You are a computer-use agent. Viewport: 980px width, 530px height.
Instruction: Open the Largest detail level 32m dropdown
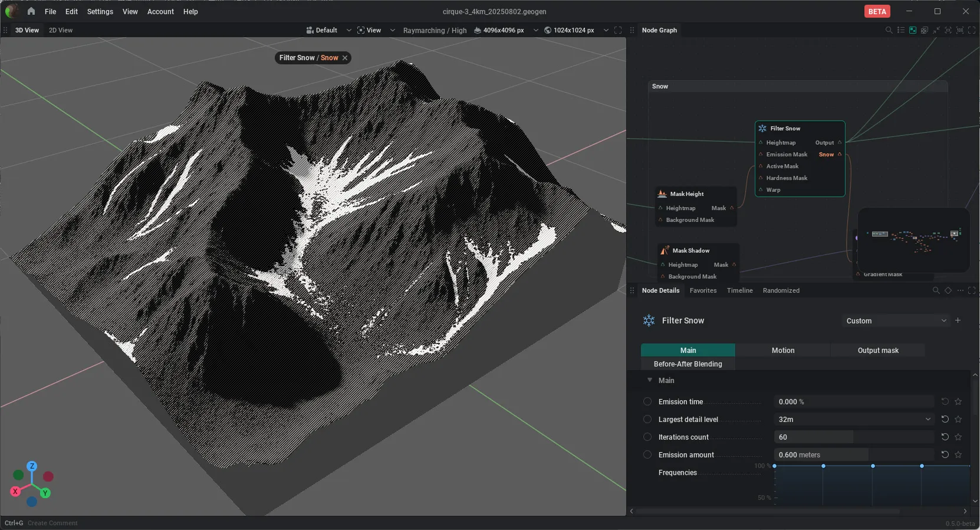click(x=854, y=420)
